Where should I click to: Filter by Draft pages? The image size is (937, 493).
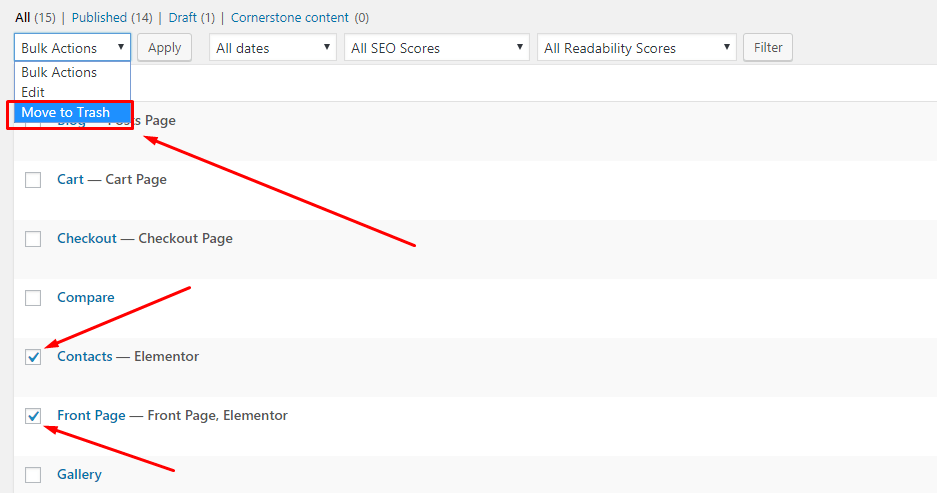(x=182, y=17)
